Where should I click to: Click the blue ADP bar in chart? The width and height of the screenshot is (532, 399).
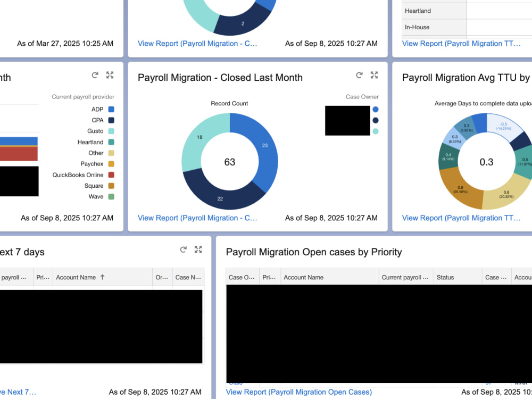point(19,141)
